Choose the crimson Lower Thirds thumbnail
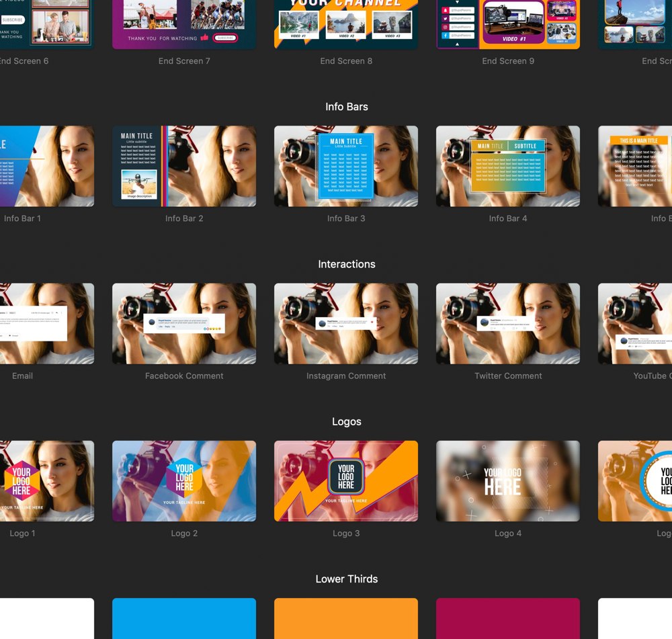Image resolution: width=672 pixels, height=639 pixels. point(508,618)
